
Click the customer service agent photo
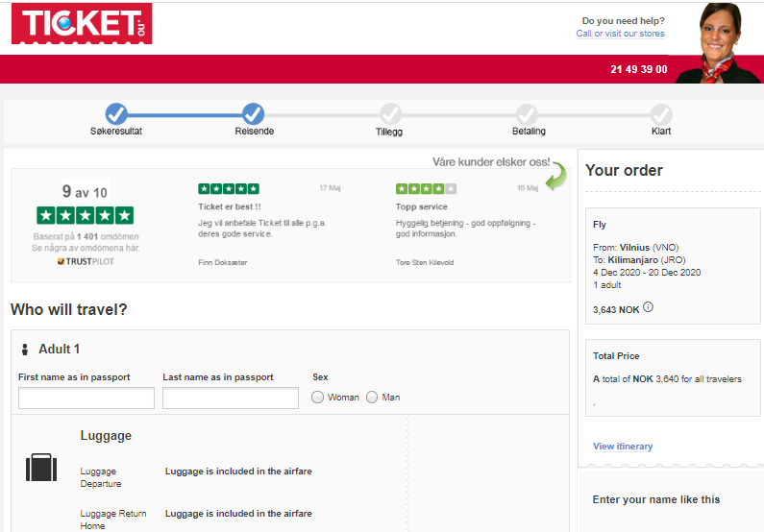coord(720,43)
